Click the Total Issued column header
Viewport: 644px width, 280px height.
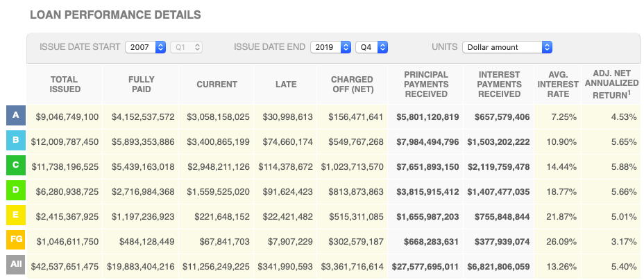click(x=65, y=85)
